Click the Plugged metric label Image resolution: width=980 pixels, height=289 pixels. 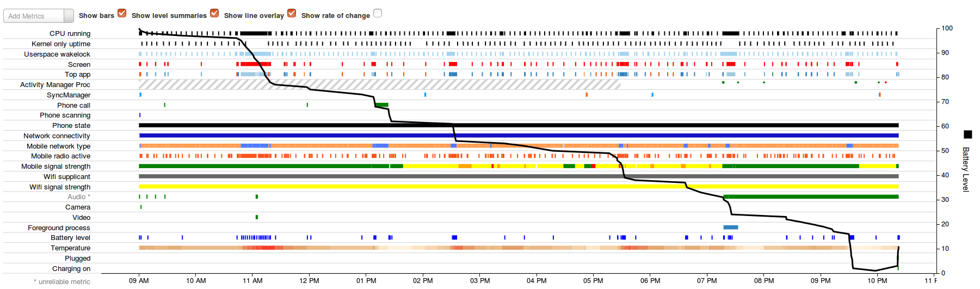point(77,259)
